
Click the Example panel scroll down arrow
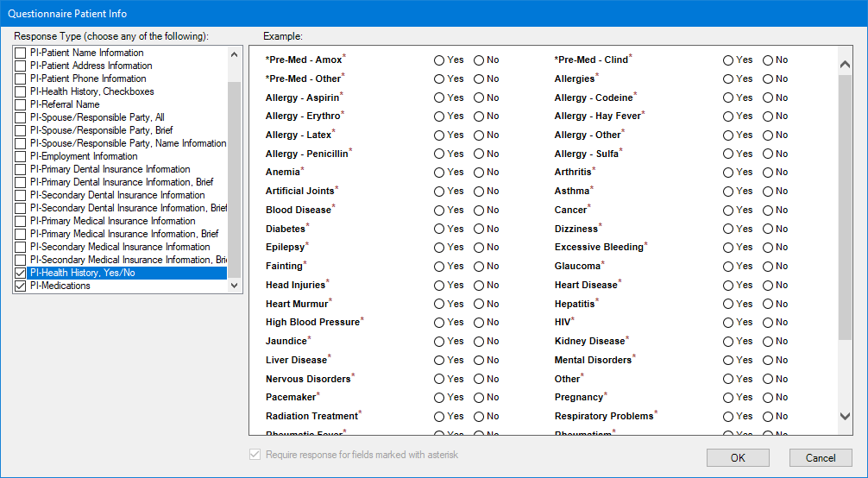tap(845, 417)
